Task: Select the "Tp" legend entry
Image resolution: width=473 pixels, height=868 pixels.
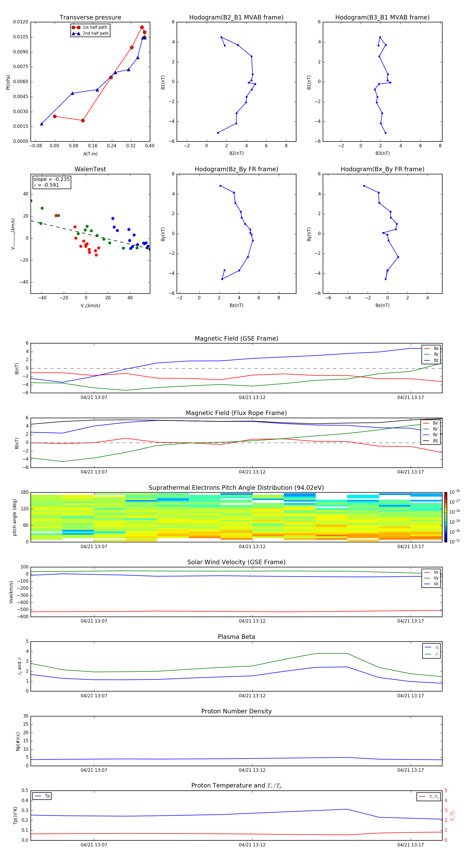Action: tap(42, 796)
